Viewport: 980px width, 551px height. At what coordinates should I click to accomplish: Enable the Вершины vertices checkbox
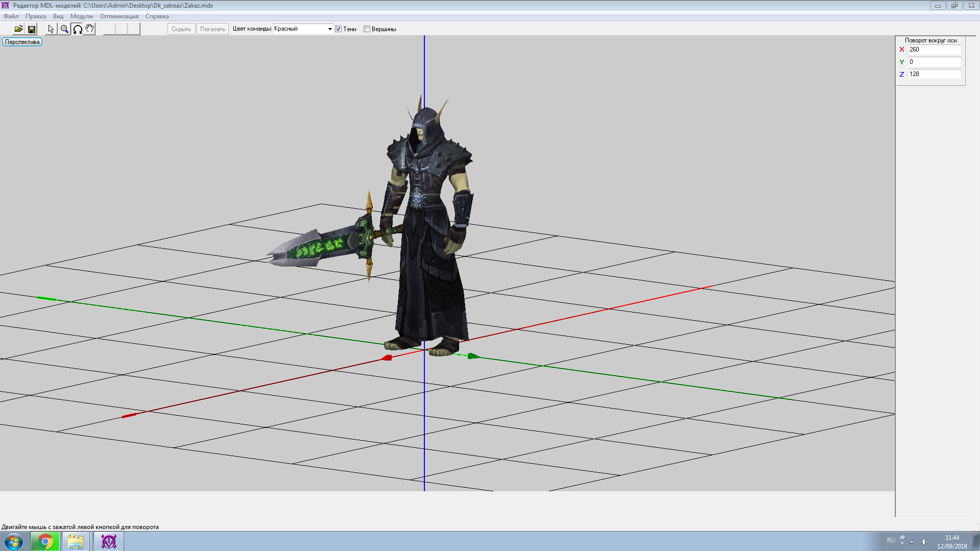click(367, 29)
